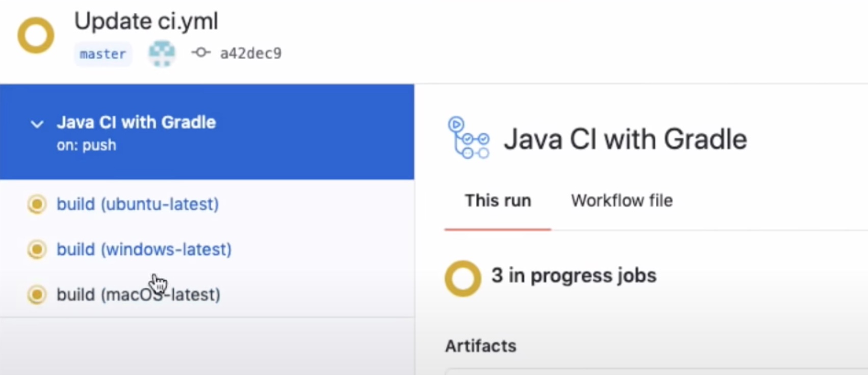868x375 pixels.
Task: Click the on: push trigger text
Action: pyautogui.click(x=86, y=145)
